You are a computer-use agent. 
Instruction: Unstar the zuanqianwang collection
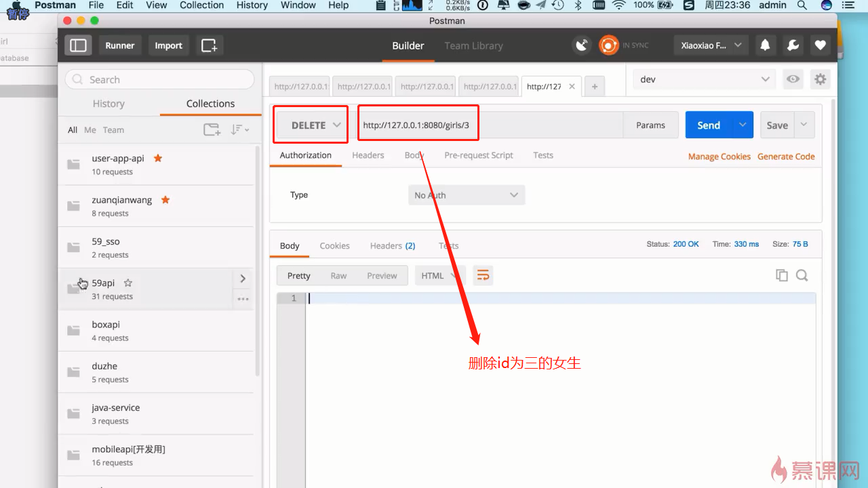[165, 200]
